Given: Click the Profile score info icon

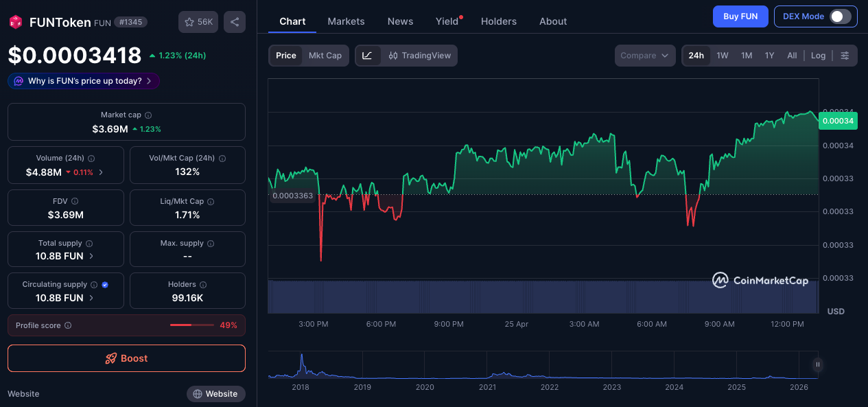Looking at the screenshot, I should pos(68,325).
